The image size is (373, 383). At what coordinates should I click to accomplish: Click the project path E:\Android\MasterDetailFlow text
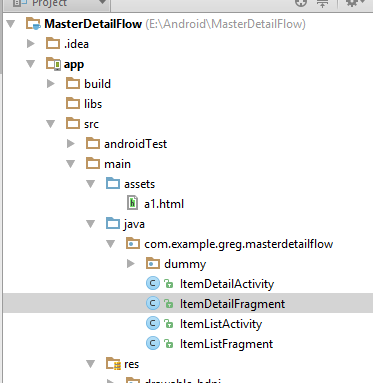tap(225, 24)
